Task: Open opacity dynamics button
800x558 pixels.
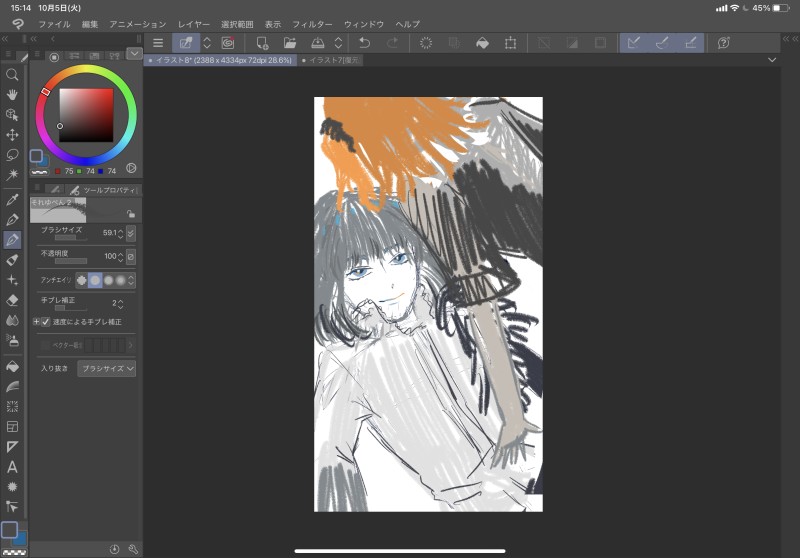Action: [131, 257]
